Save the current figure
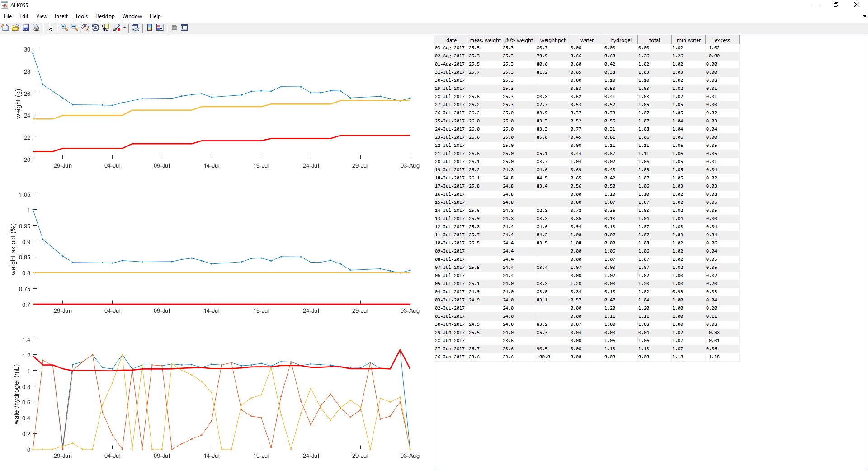This screenshot has height=470, width=868. point(26,28)
